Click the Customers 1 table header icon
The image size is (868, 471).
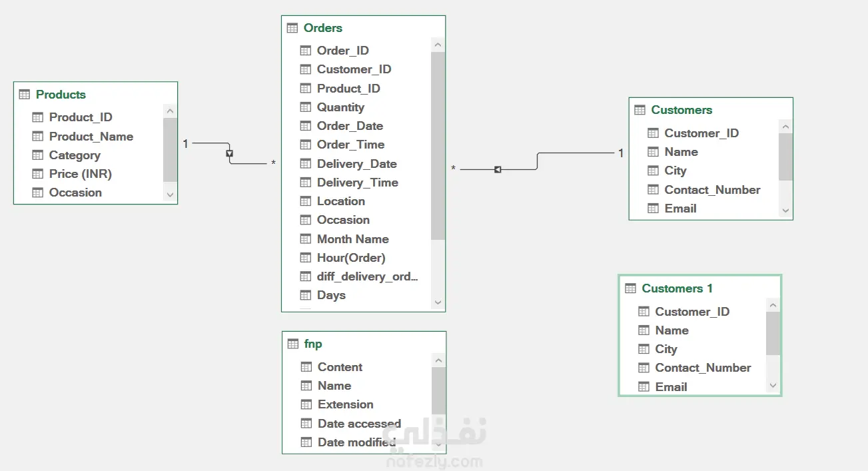click(631, 288)
